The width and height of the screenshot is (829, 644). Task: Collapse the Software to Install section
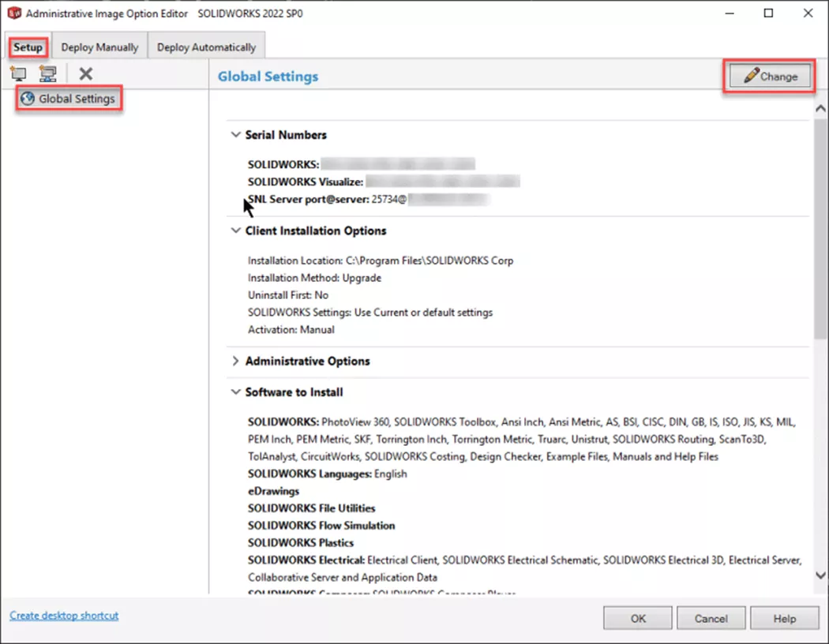235,392
